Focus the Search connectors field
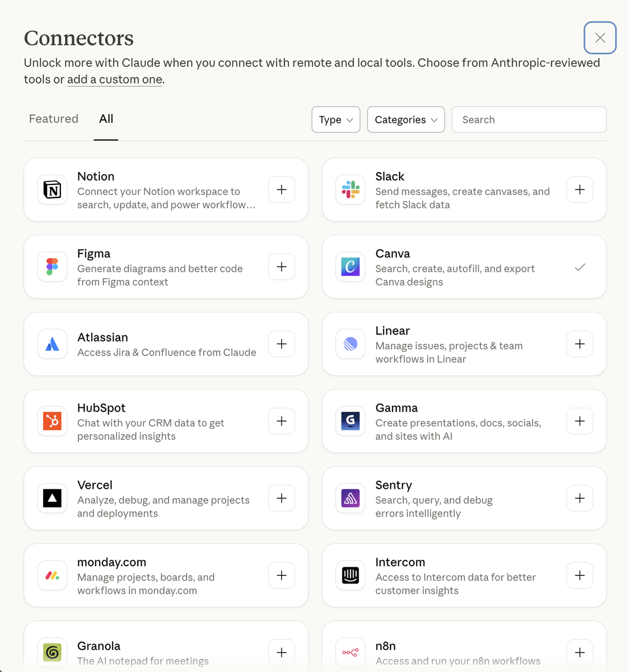This screenshot has width=628, height=672. 529,120
